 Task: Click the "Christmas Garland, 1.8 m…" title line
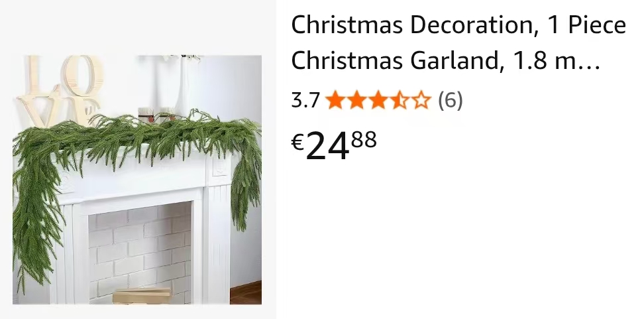(446, 61)
